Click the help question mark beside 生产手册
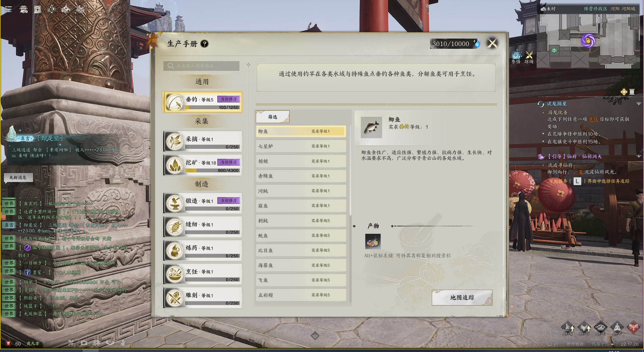This screenshot has width=644, height=352. click(x=204, y=44)
